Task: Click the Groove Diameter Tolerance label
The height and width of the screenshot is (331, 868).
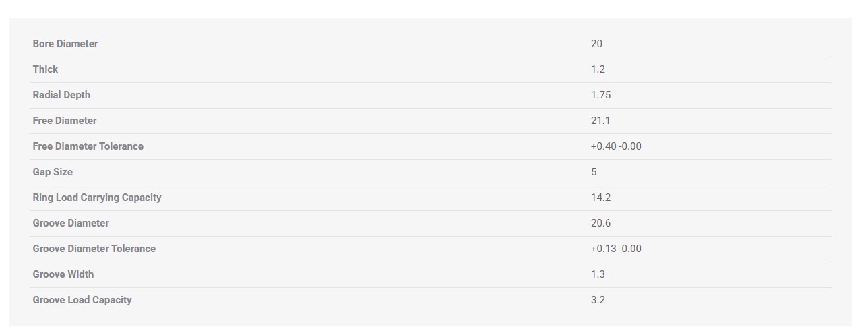Action: [94, 249]
